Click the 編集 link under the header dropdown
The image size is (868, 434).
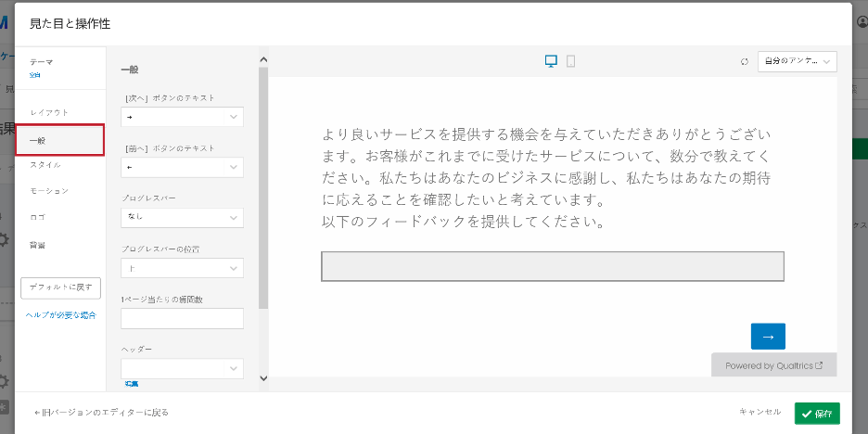point(132,384)
